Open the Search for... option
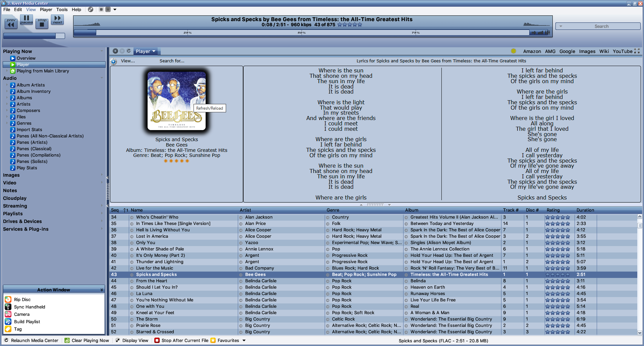 coord(172,61)
